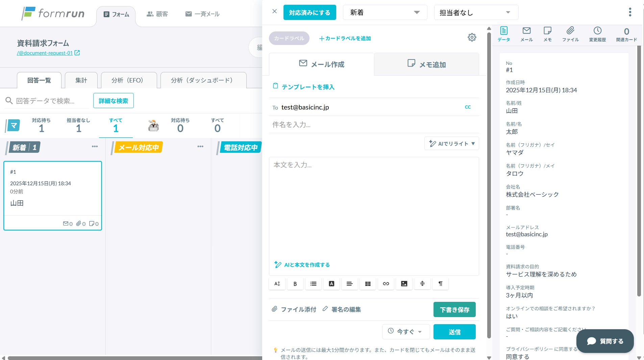Open the ファイル panel in the right sidebar
Viewport: 644px width, 360px height.
[570, 34]
